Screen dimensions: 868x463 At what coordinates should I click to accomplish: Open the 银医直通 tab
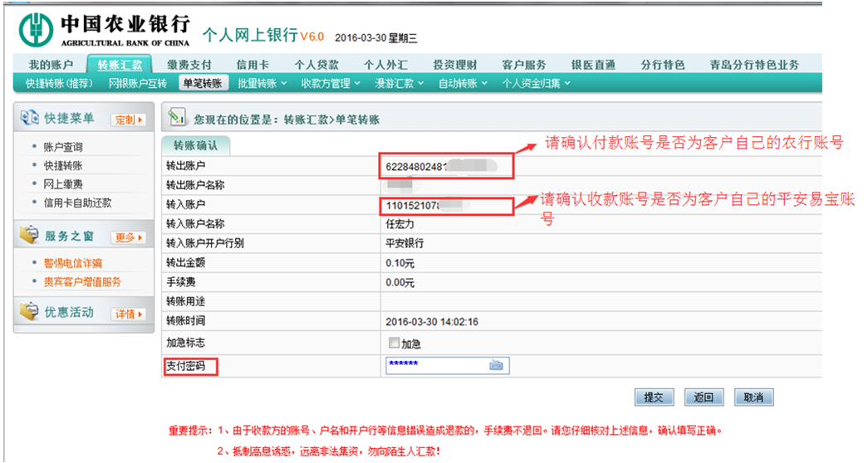[x=593, y=65]
